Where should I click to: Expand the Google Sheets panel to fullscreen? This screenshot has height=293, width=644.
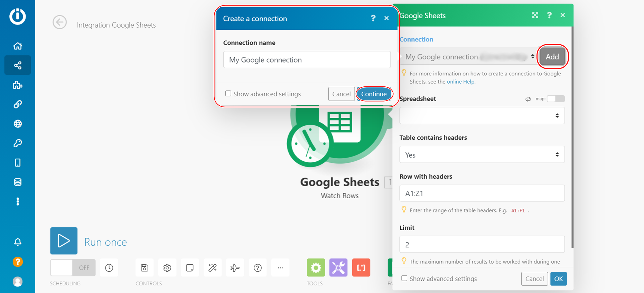535,15
